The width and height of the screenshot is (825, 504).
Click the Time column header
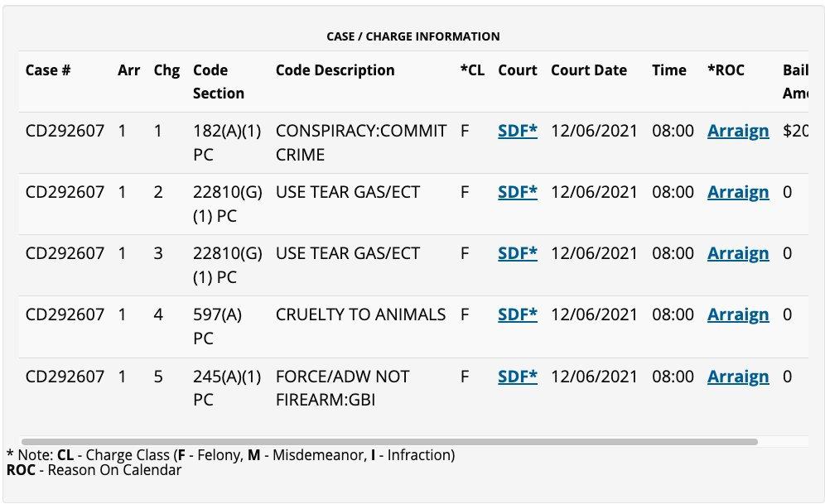(668, 70)
